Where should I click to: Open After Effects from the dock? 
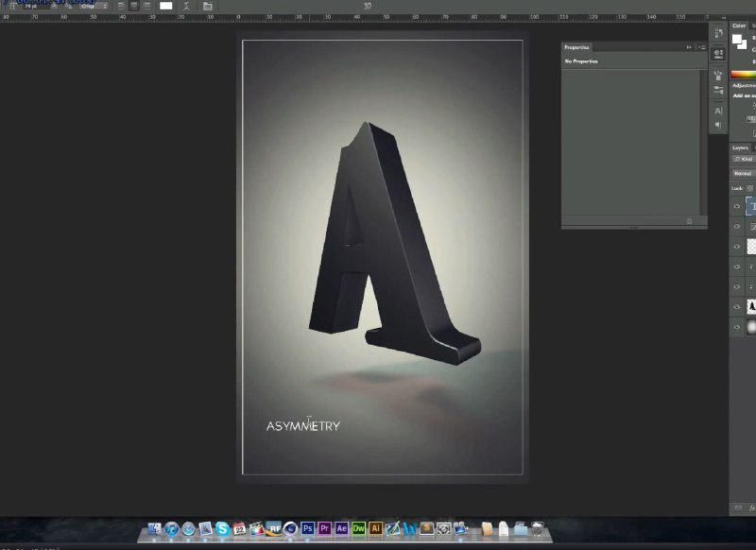point(342,528)
